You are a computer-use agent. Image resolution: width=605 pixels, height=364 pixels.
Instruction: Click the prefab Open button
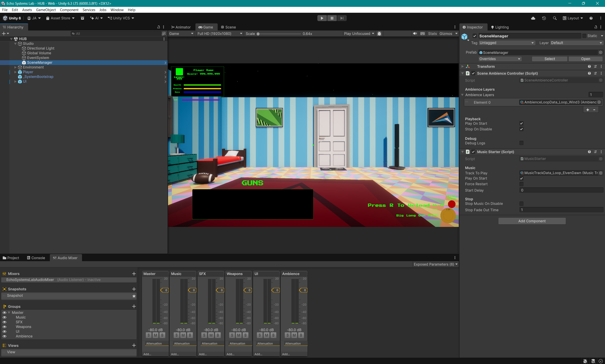(585, 59)
